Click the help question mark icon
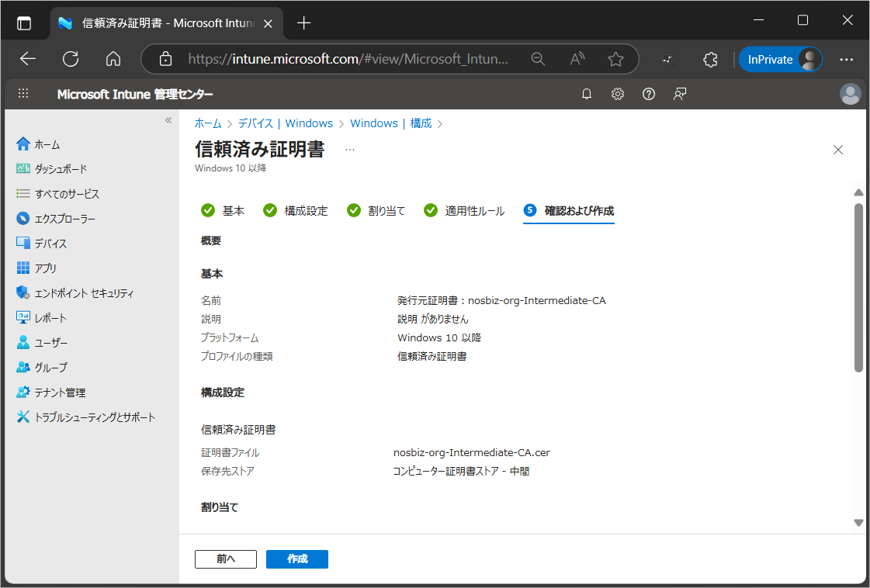 [649, 94]
